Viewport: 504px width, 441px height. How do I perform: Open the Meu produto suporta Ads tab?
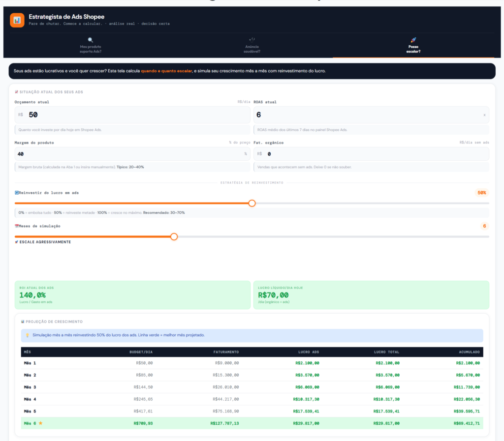tap(91, 45)
